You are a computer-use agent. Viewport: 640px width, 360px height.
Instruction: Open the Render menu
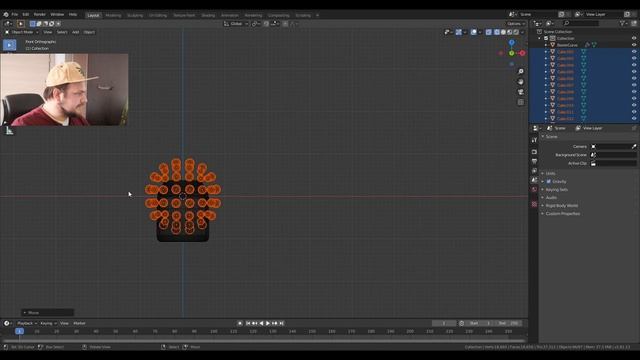40,14
